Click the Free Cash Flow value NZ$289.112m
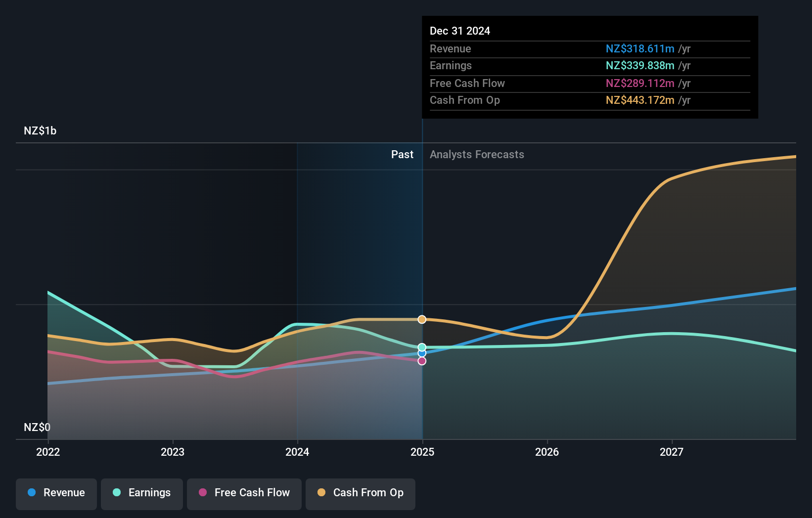The width and height of the screenshot is (812, 518). (640, 83)
